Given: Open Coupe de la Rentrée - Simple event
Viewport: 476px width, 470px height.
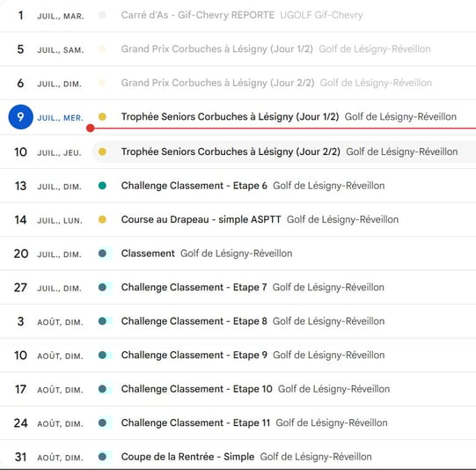Looking at the screenshot, I should (x=187, y=457).
